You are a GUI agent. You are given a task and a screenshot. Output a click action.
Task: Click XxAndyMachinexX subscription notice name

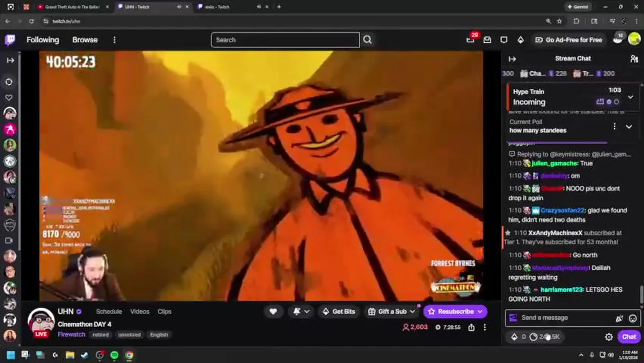(x=555, y=233)
